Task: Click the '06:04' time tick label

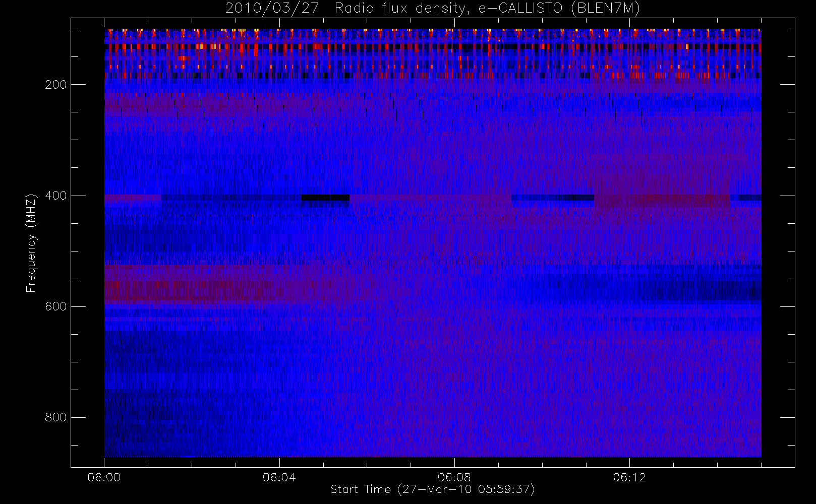Action: click(279, 477)
